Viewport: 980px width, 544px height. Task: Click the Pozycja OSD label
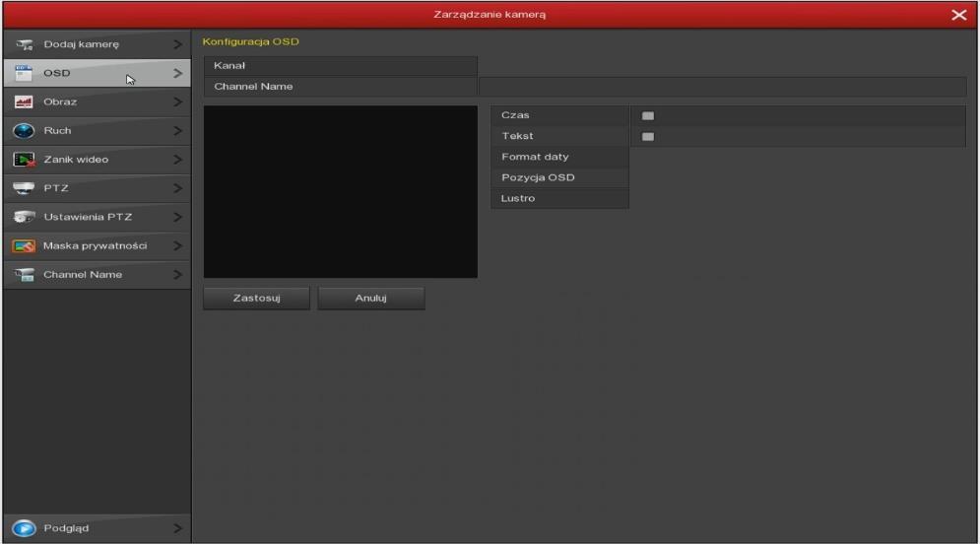tap(538, 177)
